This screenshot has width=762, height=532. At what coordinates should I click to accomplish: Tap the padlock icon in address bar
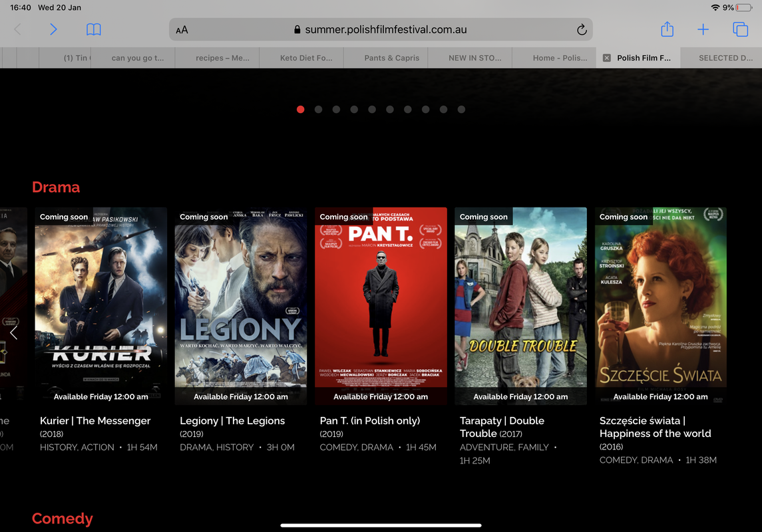[x=297, y=30]
